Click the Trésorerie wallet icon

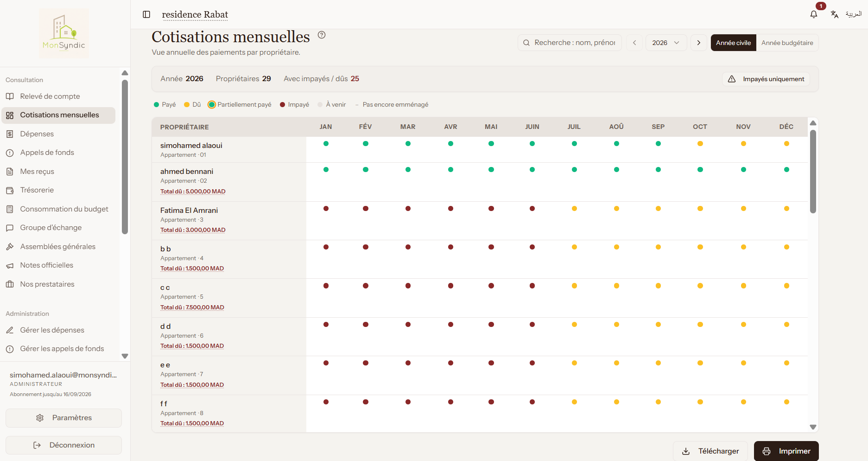10,190
